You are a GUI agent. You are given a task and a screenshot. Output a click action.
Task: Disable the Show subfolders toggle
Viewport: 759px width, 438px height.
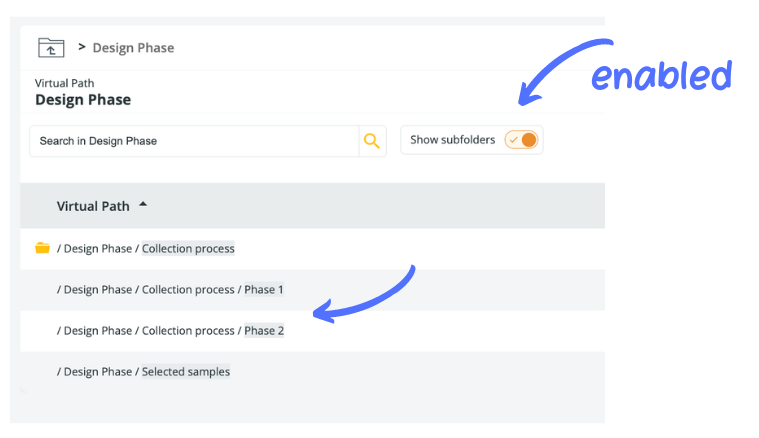[522, 140]
